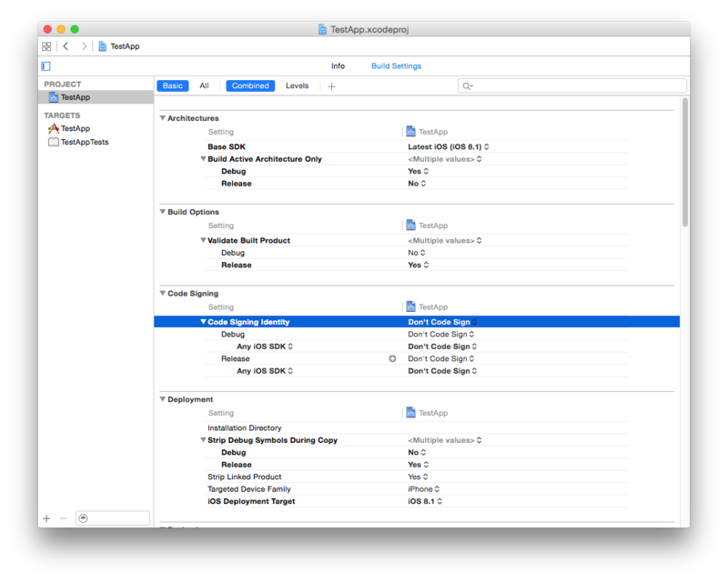This screenshot has width=728, height=582.
Task: Select the TestApp target app icon
Action: [54, 128]
